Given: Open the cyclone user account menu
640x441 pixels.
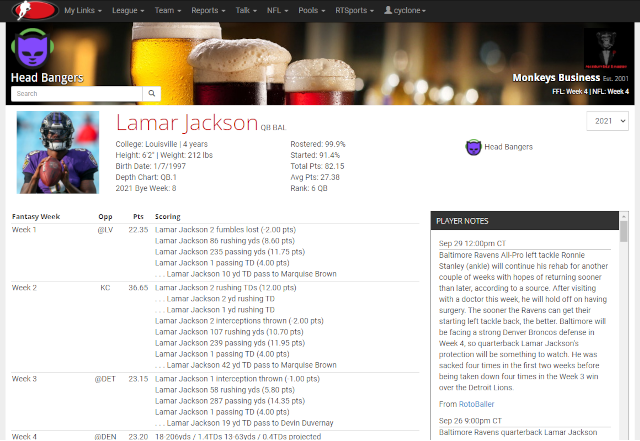Looking at the screenshot, I should [405, 11].
